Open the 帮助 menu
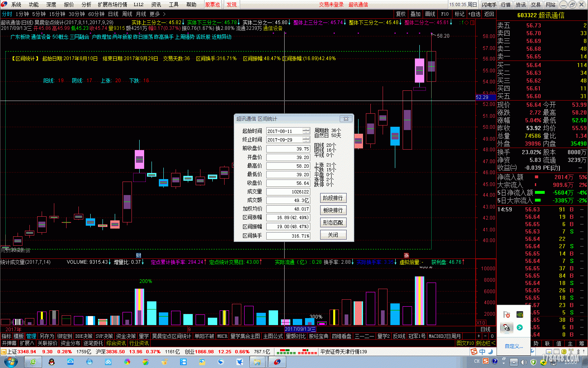The image size is (588, 368). click(x=191, y=4)
